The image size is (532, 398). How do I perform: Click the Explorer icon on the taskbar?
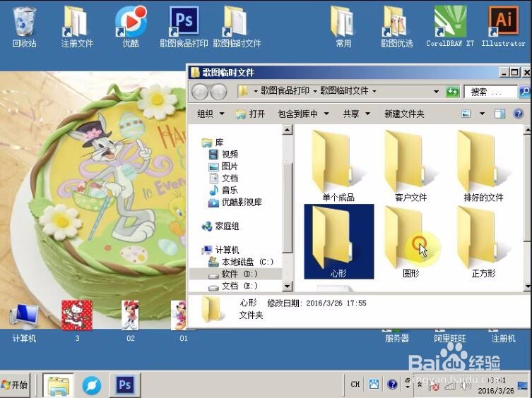pos(58,385)
